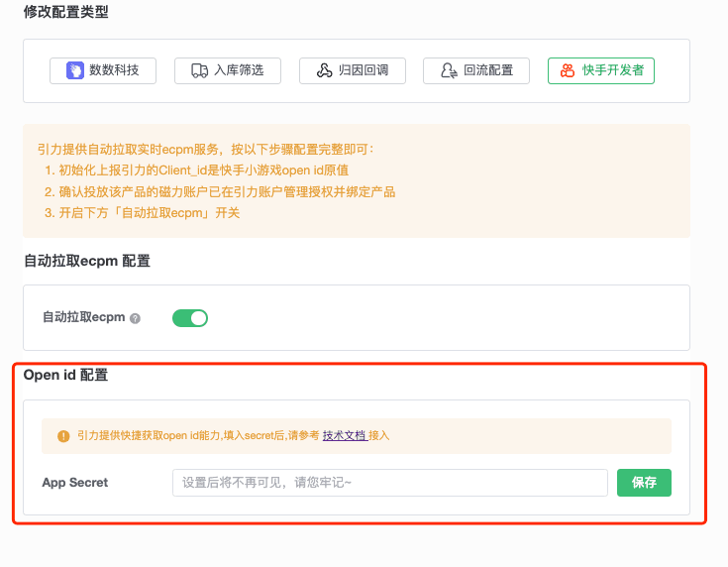The width and height of the screenshot is (728, 567).
Task: Click the App Secret label
Action: pos(74,483)
